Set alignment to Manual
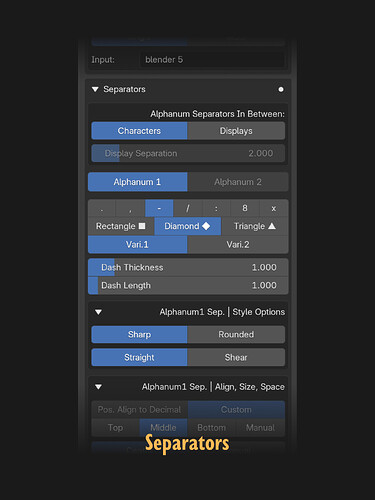 (x=260, y=428)
